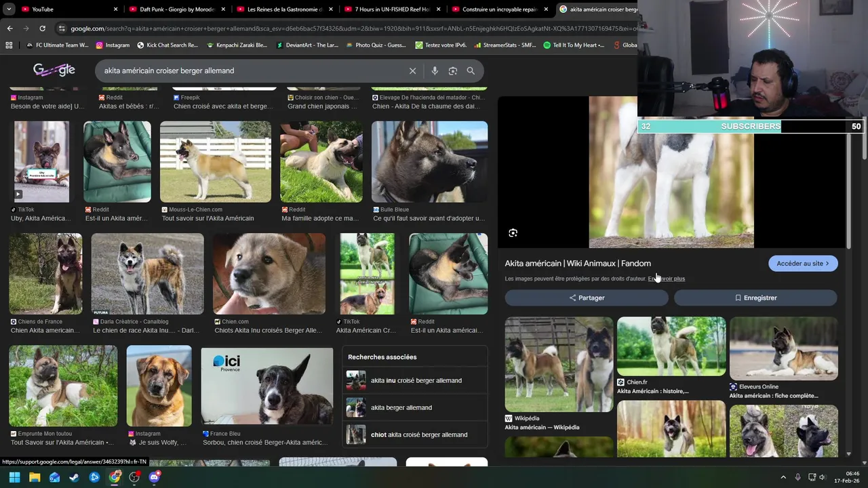Open the FC Ultimate Team bookmark

[x=57, y=45]
